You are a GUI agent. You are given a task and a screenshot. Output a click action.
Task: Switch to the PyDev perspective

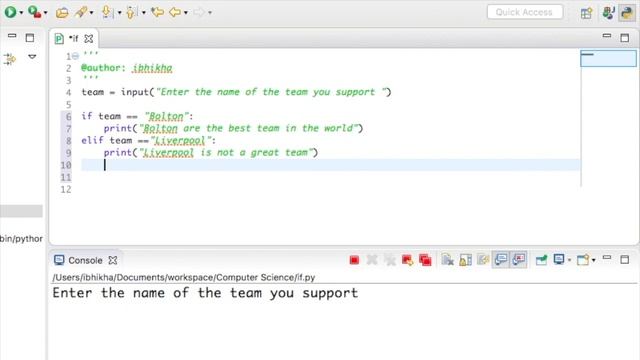point(627,13)
